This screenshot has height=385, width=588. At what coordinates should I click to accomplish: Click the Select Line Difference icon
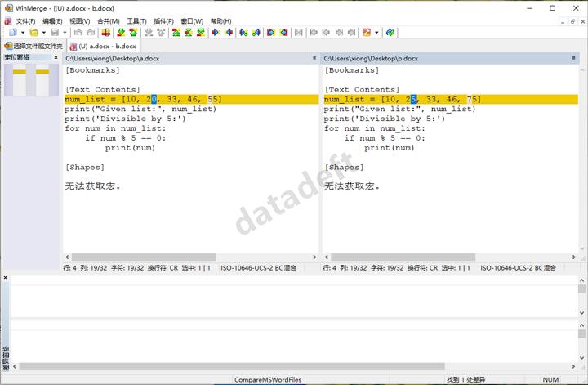tap(106, 33)
